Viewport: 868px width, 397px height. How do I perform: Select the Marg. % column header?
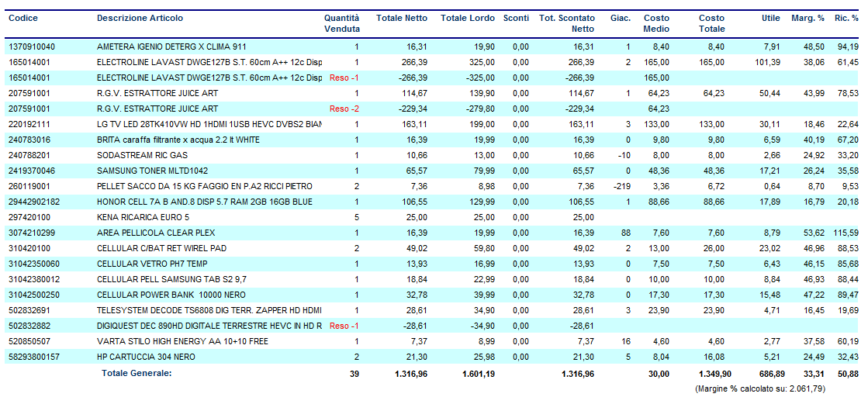(807, 19)
